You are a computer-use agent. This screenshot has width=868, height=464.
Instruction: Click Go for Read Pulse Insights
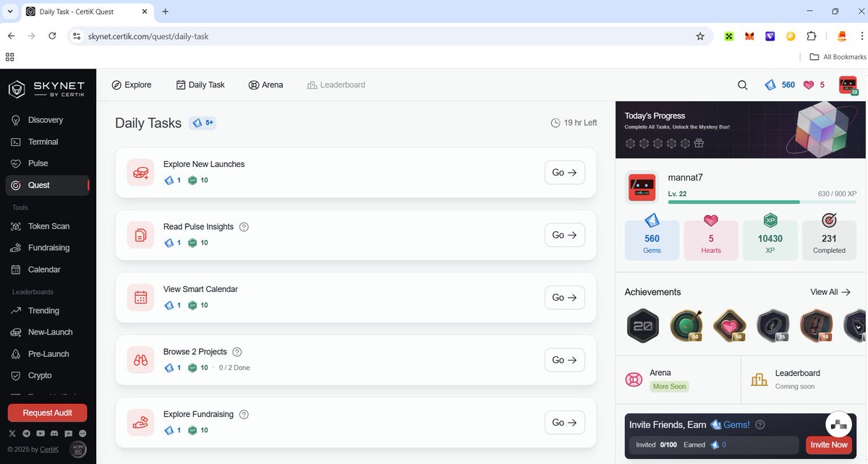[x=565, y=235]
